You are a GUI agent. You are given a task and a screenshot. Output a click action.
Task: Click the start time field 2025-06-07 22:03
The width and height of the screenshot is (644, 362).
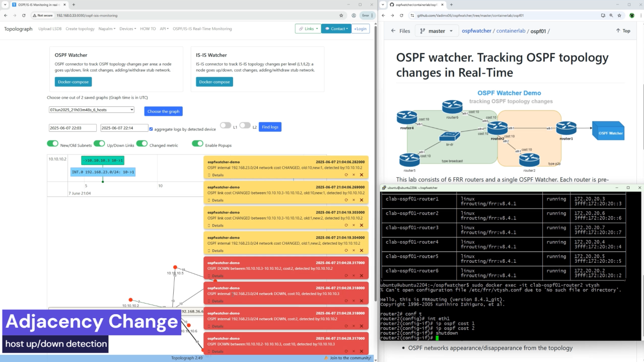73,128
